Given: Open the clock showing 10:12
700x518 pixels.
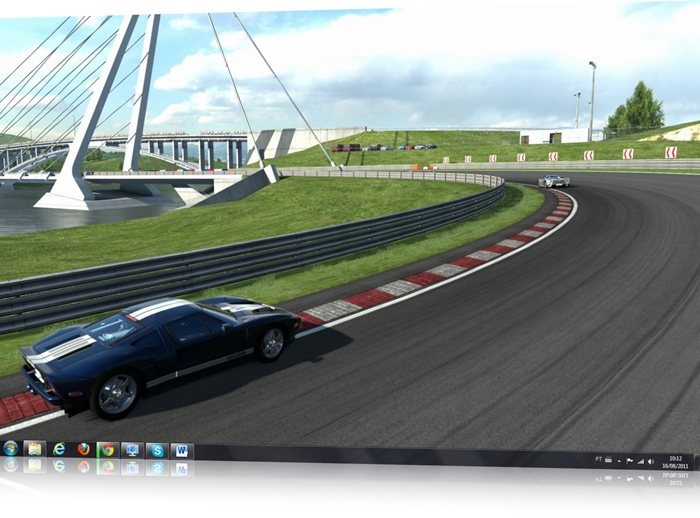Looking at the screenshot, I should coord(675,462).
